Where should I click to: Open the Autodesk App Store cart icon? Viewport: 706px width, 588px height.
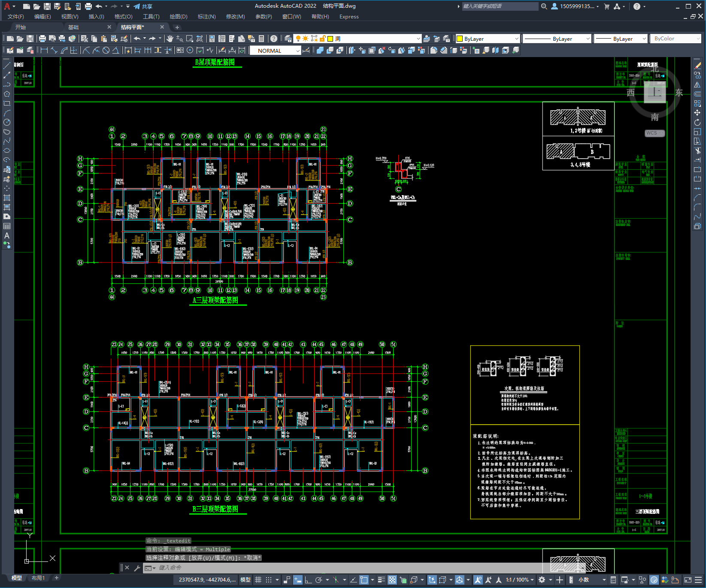(x=607, y=6)
